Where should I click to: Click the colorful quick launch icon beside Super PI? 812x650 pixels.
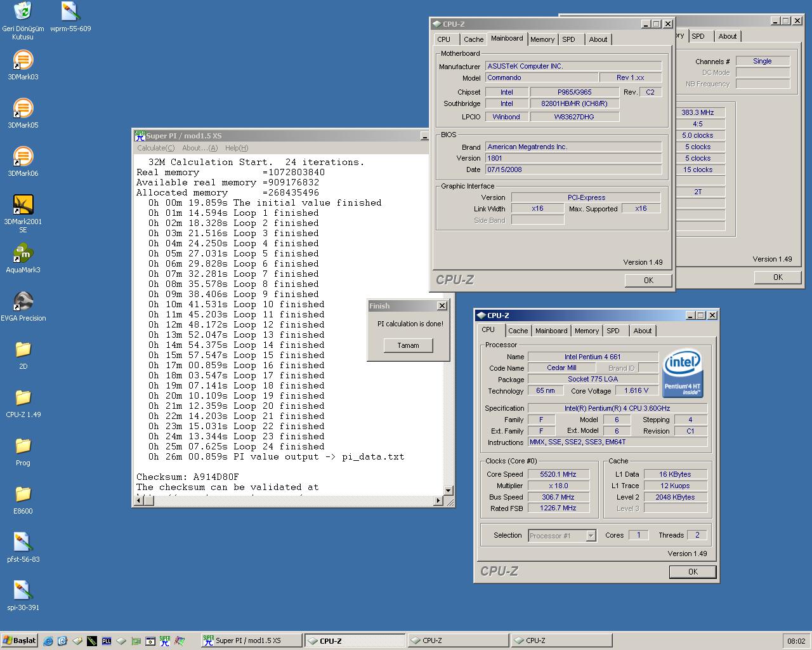[x=180, y=641]
